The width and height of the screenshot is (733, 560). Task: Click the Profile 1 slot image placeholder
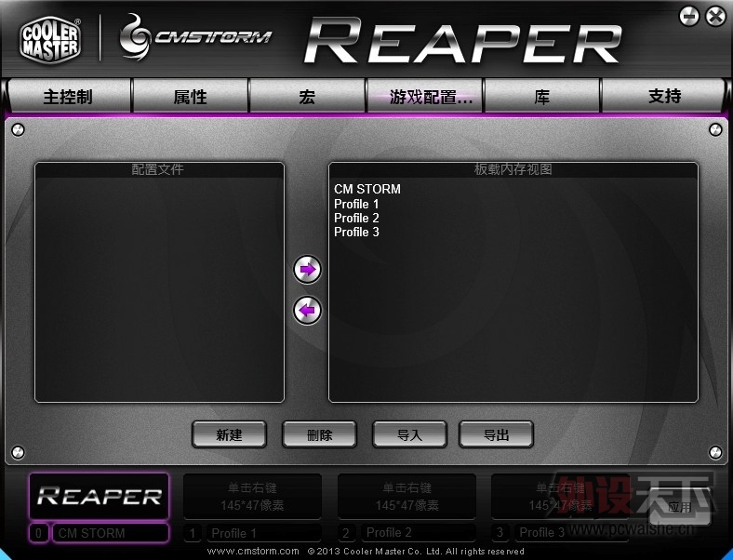252,496
